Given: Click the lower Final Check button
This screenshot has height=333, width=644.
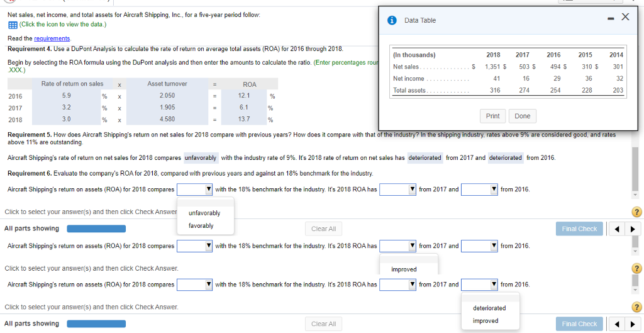Looking at the screenshot, I should 579,324.
